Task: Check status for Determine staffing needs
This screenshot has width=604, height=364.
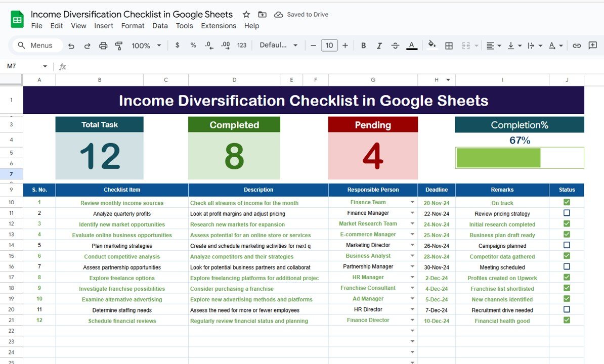Action: click(567, 309)
